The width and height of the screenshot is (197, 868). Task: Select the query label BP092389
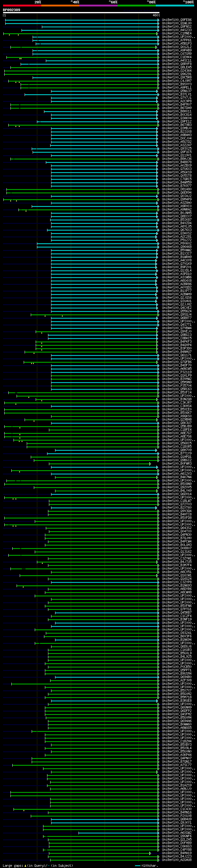tap(11, 10)
